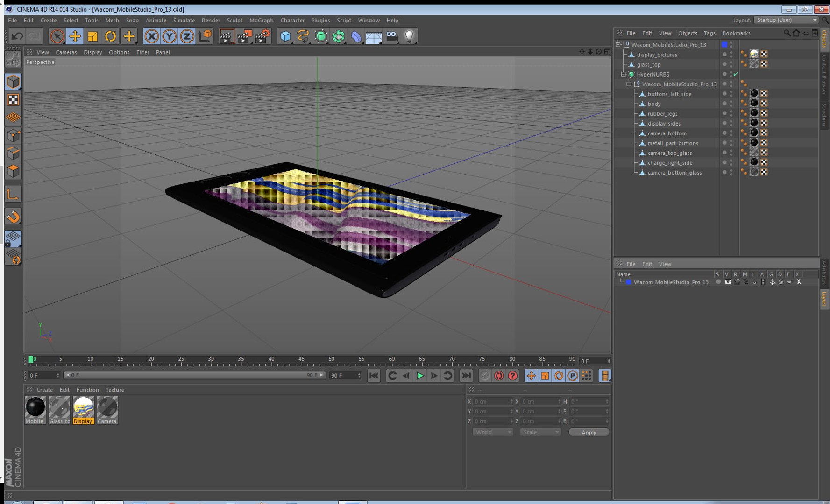Screen dimensions: 830x504
Task: Click Render View clapperboard icon
Action: point(226,36)
